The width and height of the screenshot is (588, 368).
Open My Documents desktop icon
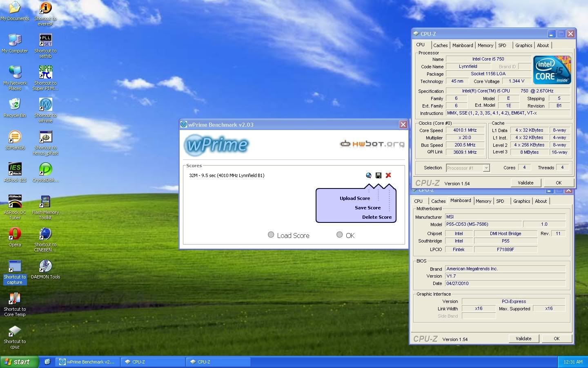point(15,11)
